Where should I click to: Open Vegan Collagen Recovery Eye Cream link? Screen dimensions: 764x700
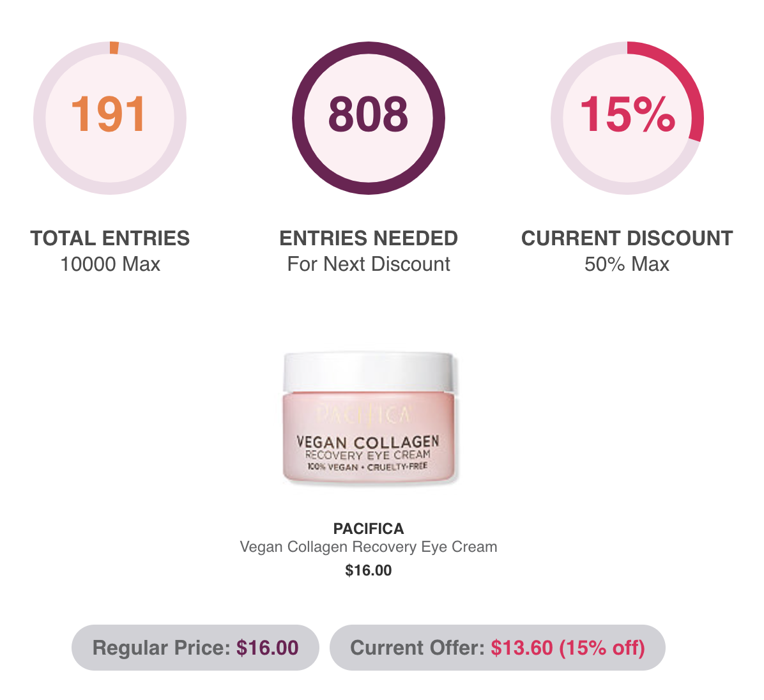369,547
